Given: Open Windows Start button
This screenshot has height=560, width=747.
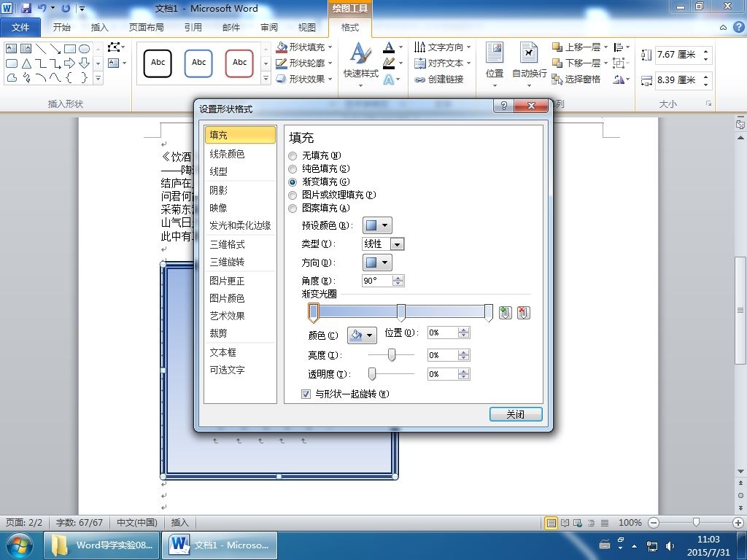Looking at the screenshot, I should (18, 545).
